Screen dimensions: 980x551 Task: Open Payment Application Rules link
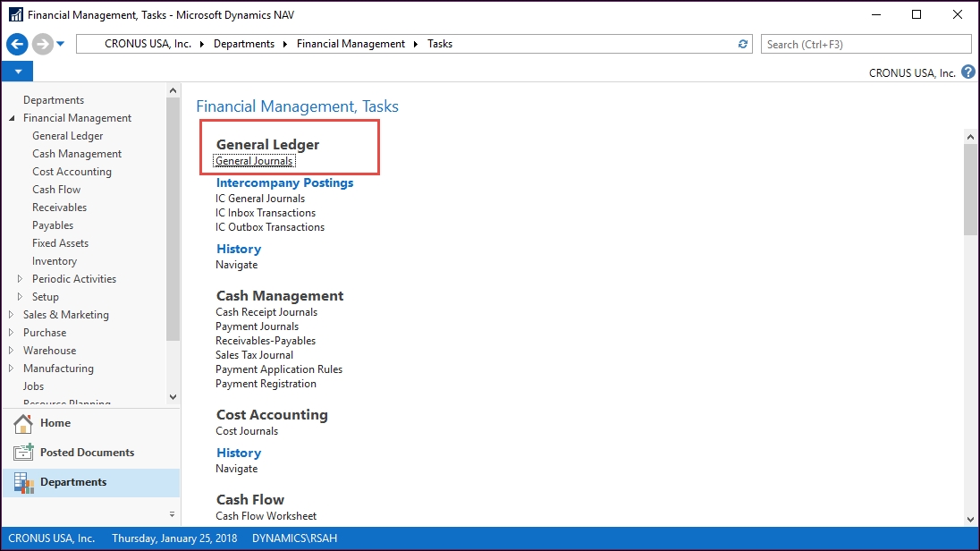pyautogui.click(x=279, y=369)
